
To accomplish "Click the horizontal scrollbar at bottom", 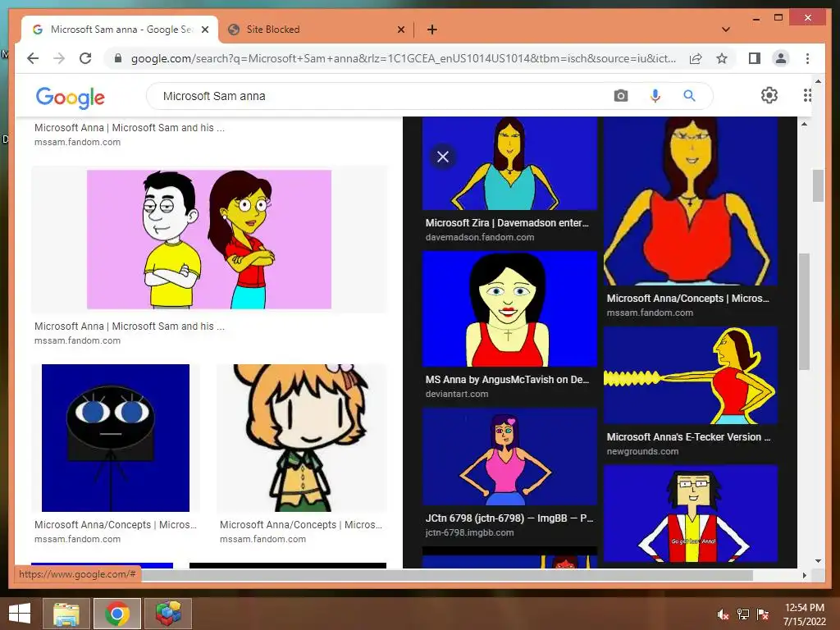I will point(447,575).
